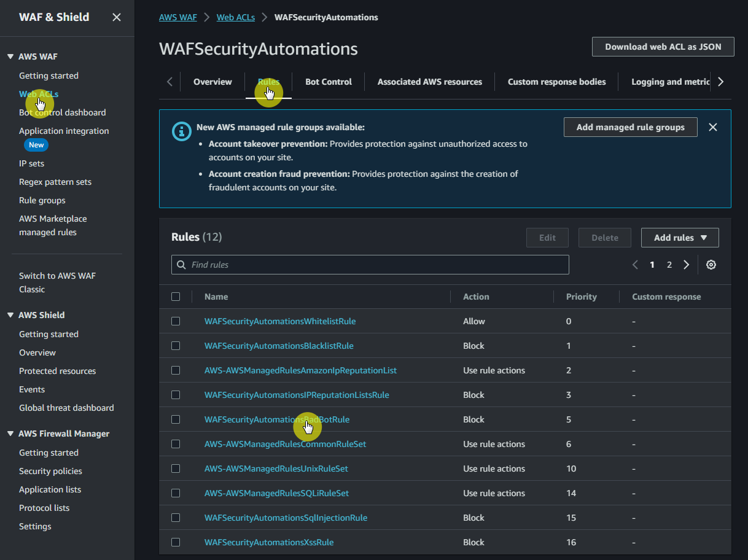Open the Bot Control tab
Image resolution: width=748 pixels, height=560 pixels.
click(x=329, y=82)
